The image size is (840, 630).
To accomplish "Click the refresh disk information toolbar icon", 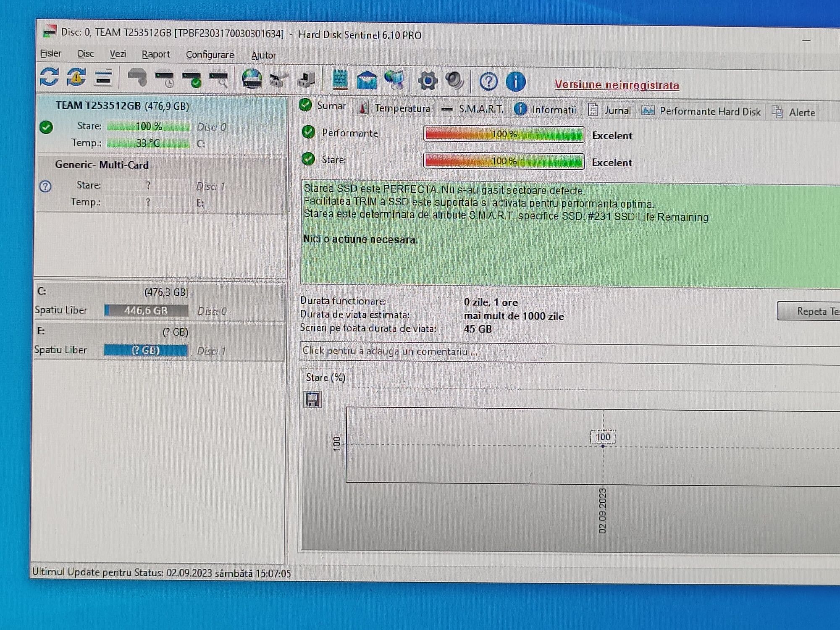I will click(50, 77).
